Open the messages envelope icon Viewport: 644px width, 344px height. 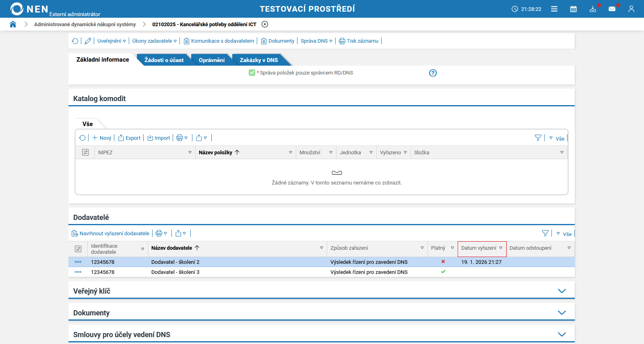point(612,9)
